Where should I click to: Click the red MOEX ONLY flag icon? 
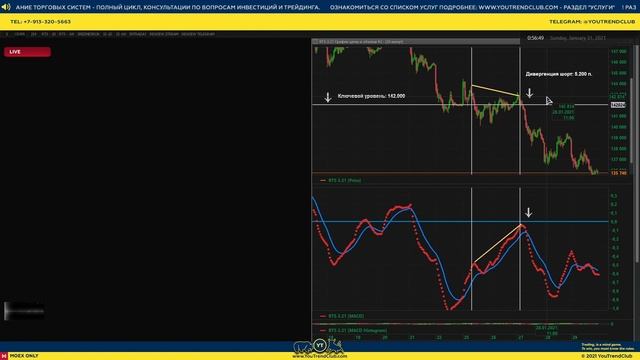pos(4,356)
